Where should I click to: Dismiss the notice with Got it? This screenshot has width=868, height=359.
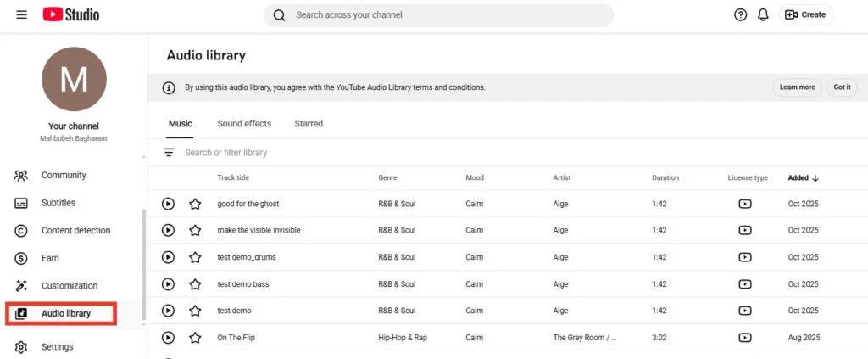(842, 87)
